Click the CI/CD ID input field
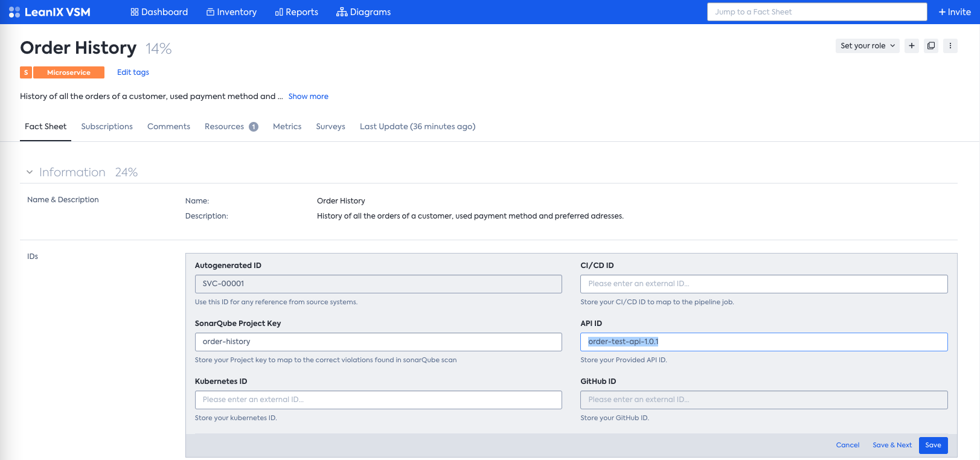 click(x=764, y=284)
